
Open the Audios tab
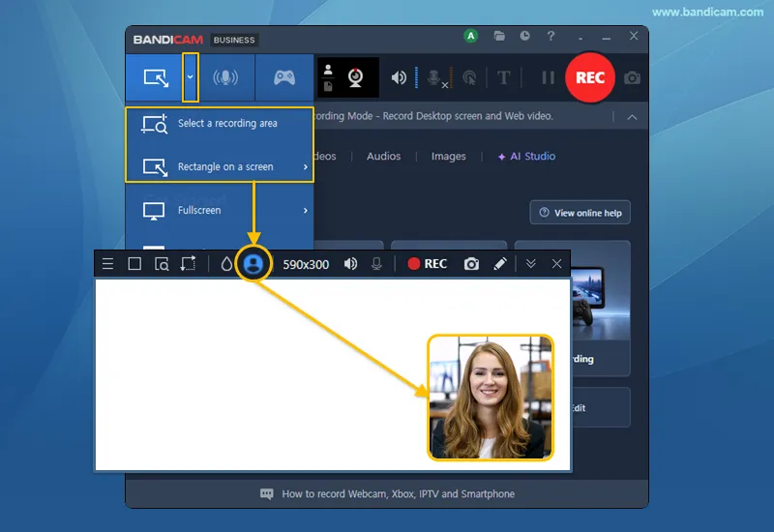click(x=383, y=156)
